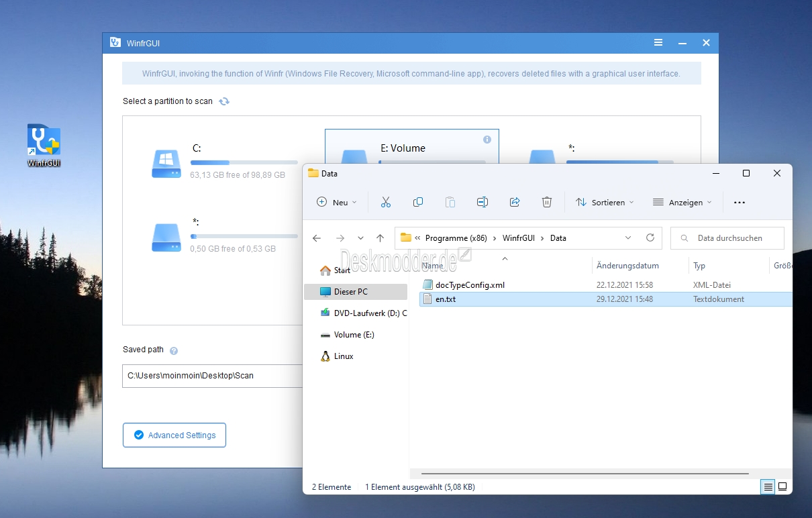Open the WinfrGUI hamburger menu

click(x=658, y=43)
